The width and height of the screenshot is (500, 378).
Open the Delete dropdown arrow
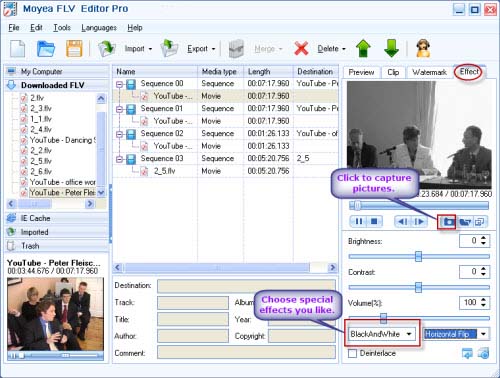pos(344,49)
